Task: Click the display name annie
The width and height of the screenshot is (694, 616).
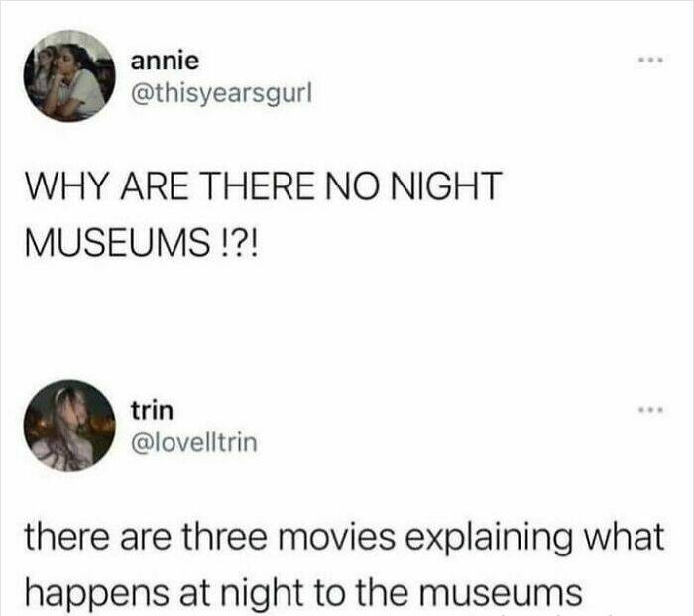Action: point(165,61)
